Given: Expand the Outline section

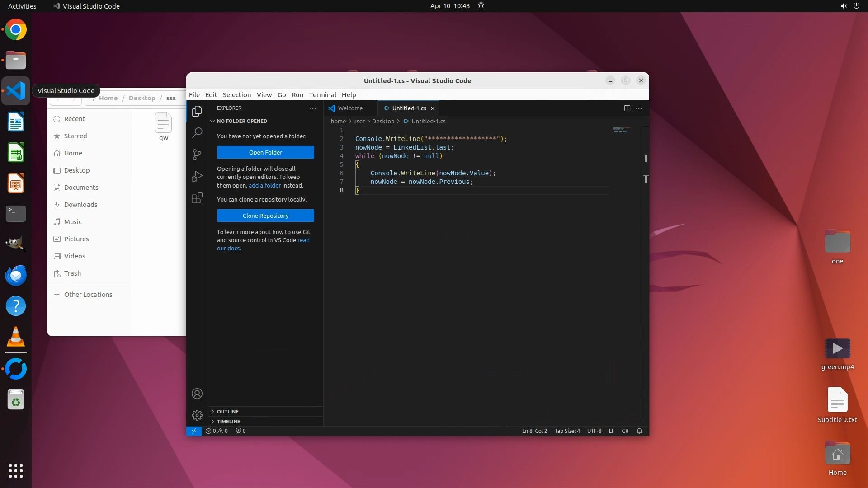Looking at the screenshot, I should click(x=227, y=412).
